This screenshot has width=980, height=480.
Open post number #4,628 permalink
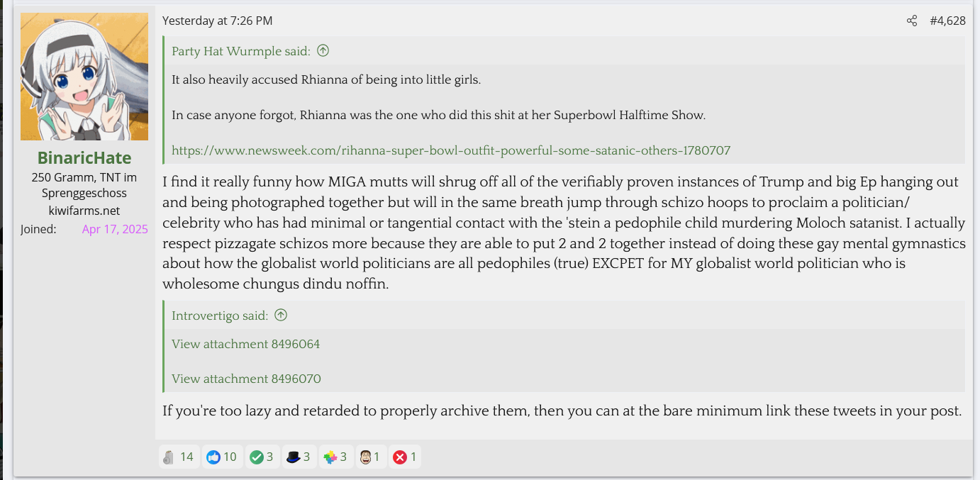pyautogui.click(x=947, y=21)
